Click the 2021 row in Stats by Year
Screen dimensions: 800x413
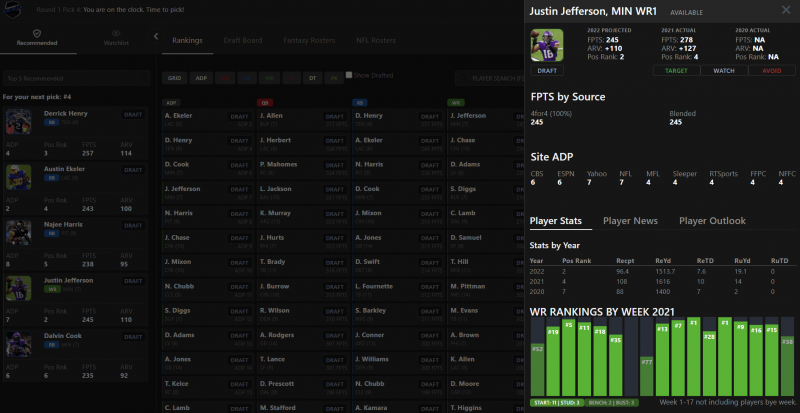click(x=662, y=281)
